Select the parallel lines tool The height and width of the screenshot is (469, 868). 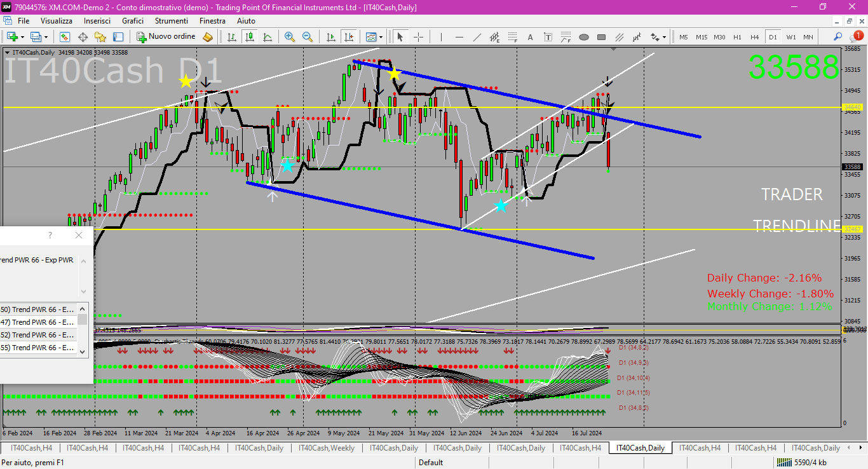(620, 37)
